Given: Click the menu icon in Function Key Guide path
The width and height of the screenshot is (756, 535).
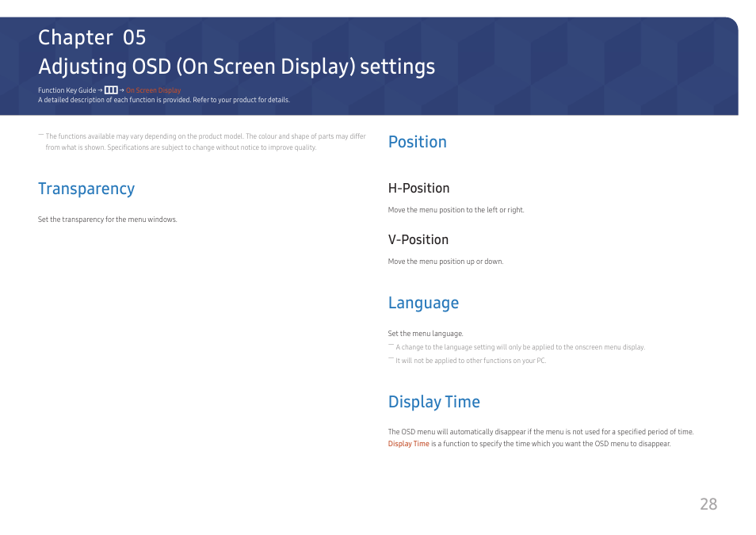Looking at the screenshot, I should click(111, 90).
